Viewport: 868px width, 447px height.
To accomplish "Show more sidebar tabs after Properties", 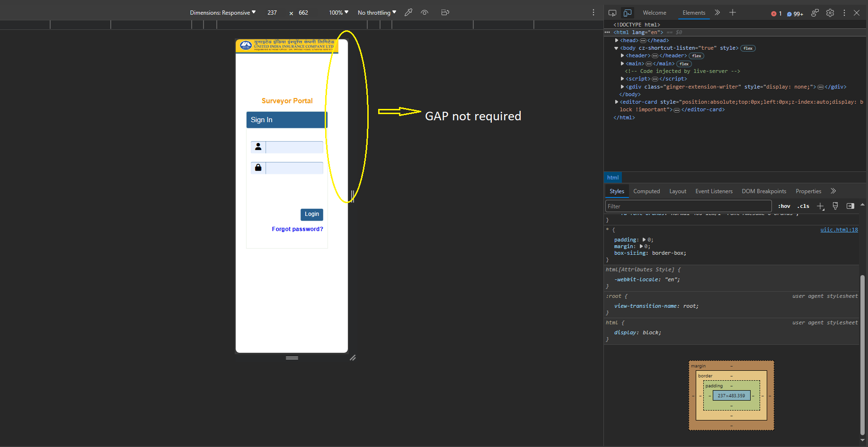I will pyautogui.click(x=833, y=191).
